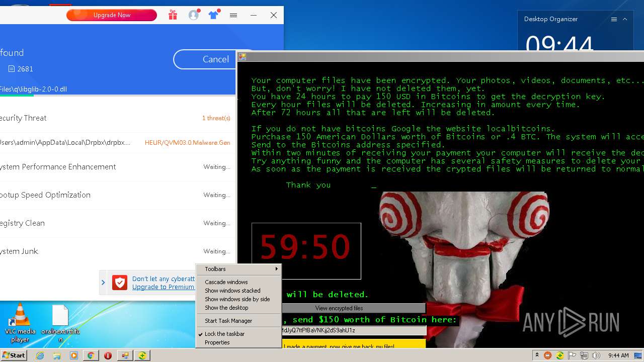Open Desktop Organizer menu lines icon

(x=614, y=19)
